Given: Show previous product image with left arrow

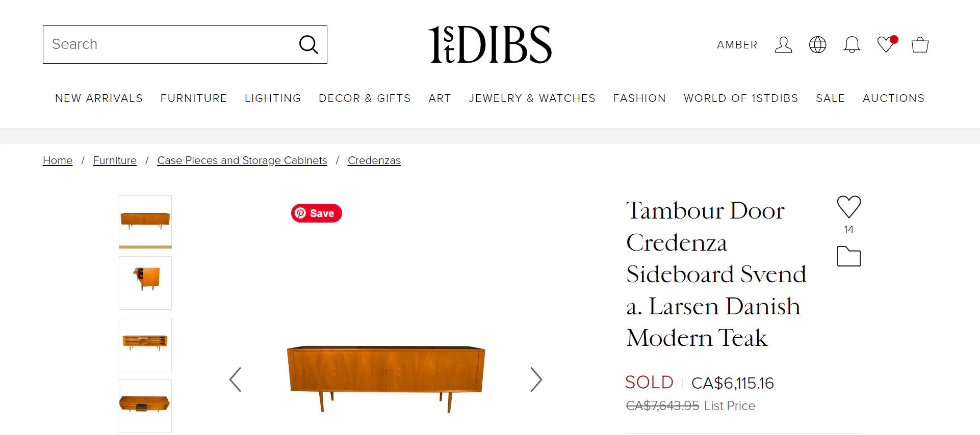Looking at the screenshot, I should (235, 379).
